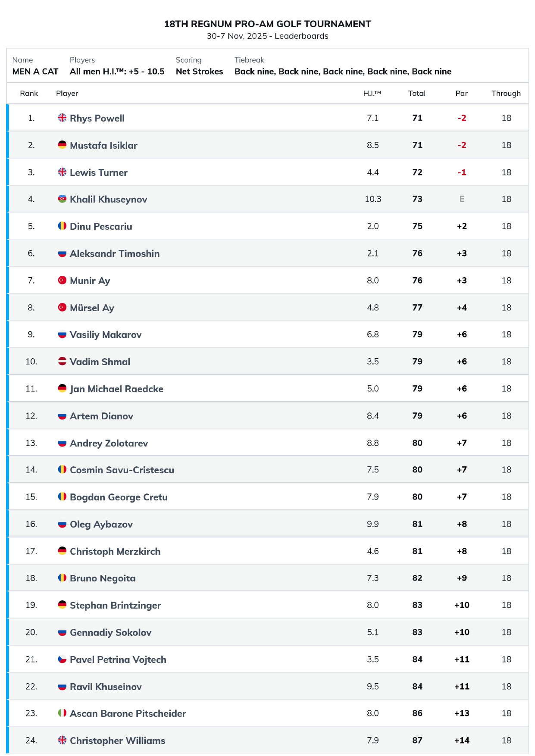This screenshot has height=756, width=535.
Task: Click Turkish flag beside Munir Ay
Action: click(62, 280)
